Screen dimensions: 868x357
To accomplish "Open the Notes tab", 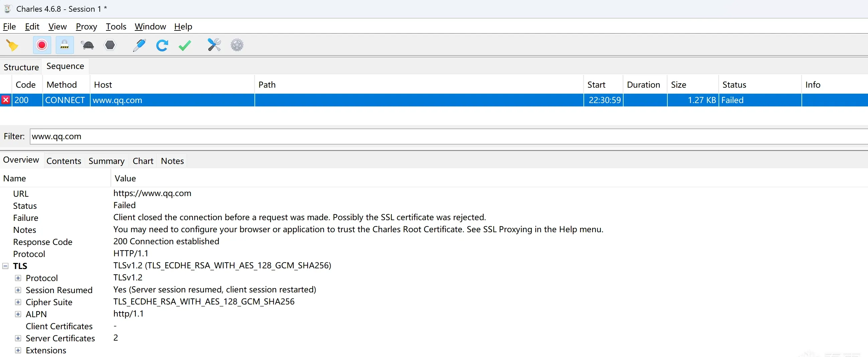I will pyautogui.click(x=172, y=161).
